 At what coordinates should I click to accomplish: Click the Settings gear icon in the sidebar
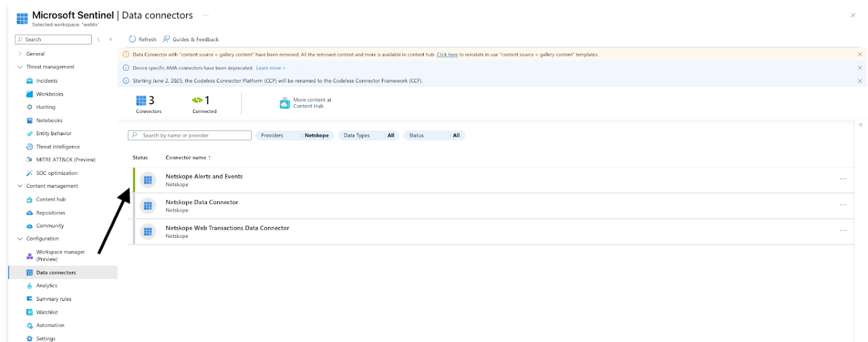(30, 339)
